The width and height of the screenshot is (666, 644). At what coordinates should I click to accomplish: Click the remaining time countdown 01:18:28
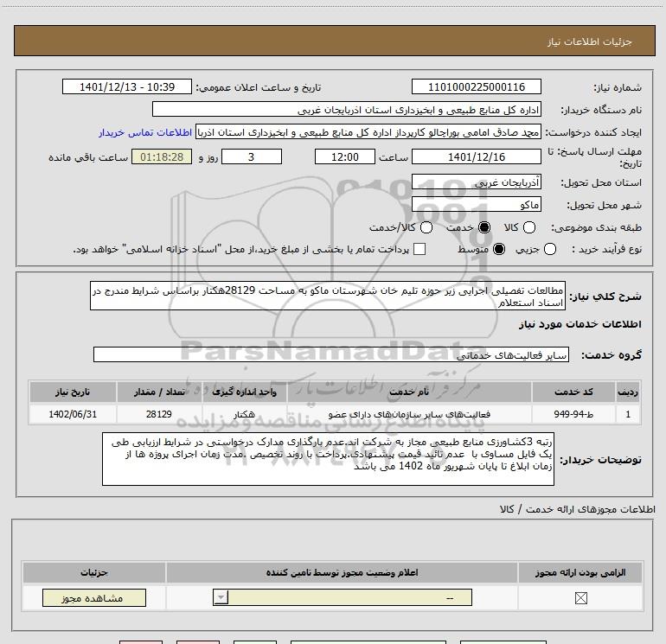point(162,157)
